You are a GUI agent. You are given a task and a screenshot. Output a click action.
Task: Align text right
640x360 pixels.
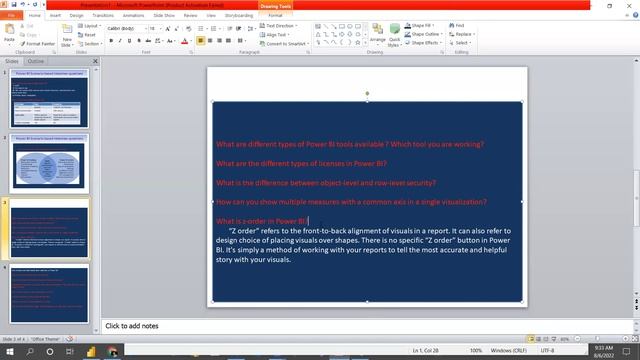click(219, 41)
